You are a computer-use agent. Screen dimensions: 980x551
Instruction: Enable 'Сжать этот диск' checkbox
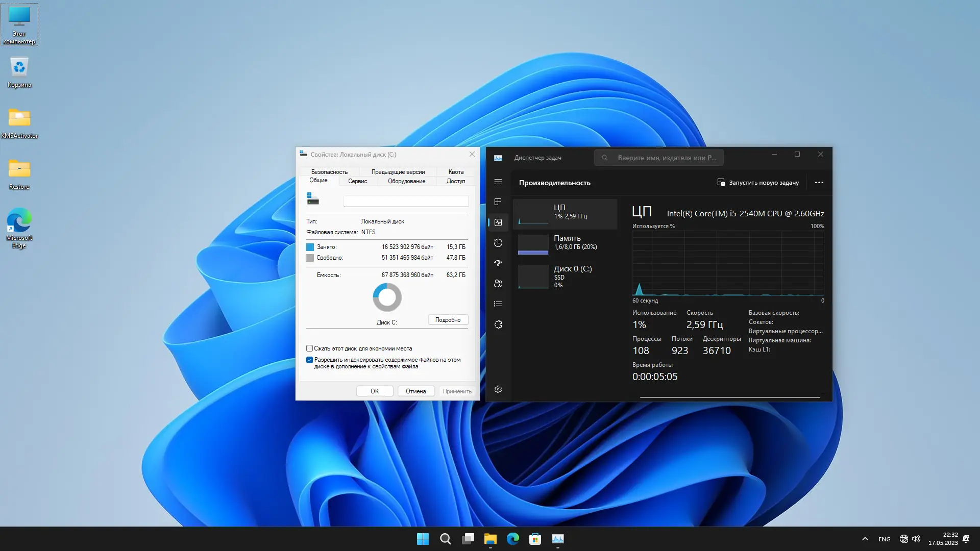click(x=309, y=348)
